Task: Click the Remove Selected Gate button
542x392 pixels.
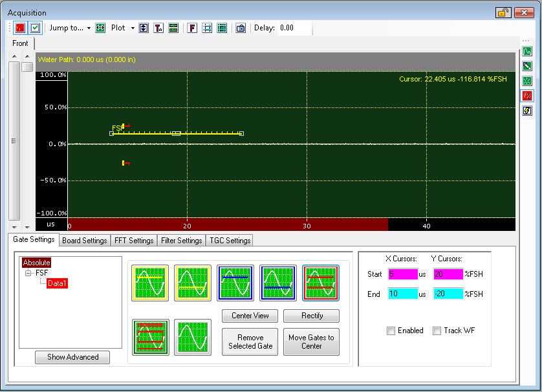Action: click(x=250, y=342)
